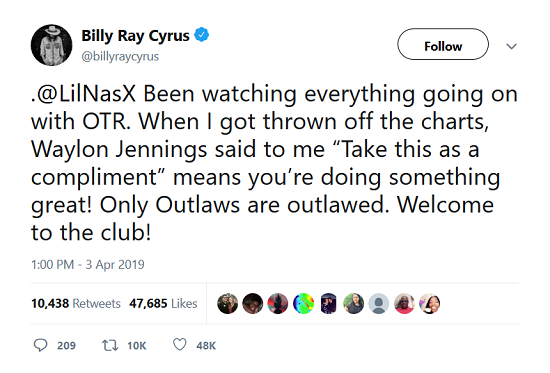This screenshot has width=550, height=373.
Task: Open the @LilNasX mention
Action: tap(85, 94)
